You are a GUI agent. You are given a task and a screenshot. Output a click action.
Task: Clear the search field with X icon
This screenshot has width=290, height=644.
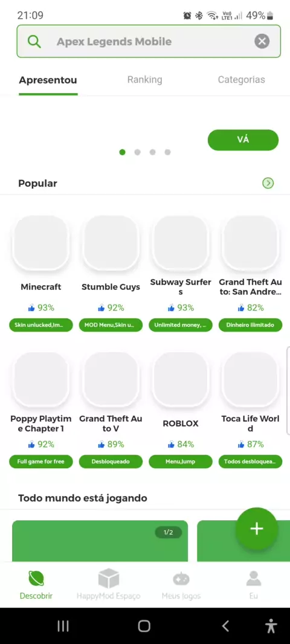262,42
